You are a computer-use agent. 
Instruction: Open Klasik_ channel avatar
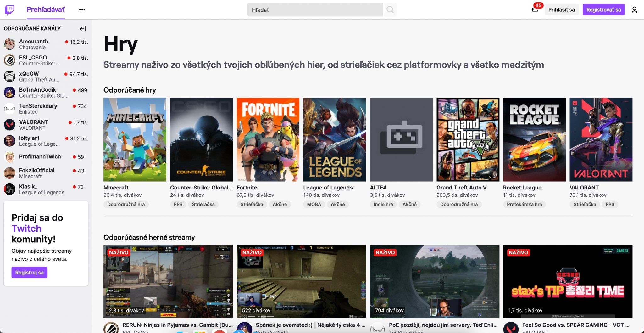click(x=10, y=189)
